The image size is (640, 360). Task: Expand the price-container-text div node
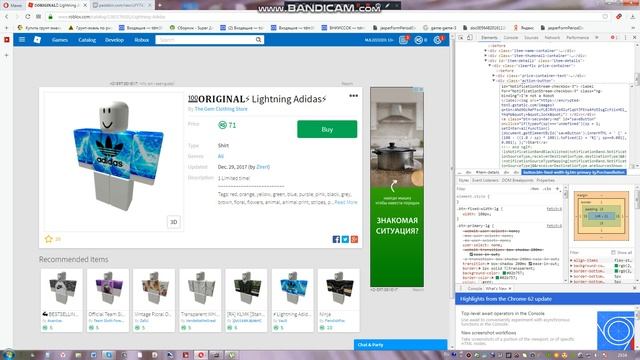[x=494, y=76]
